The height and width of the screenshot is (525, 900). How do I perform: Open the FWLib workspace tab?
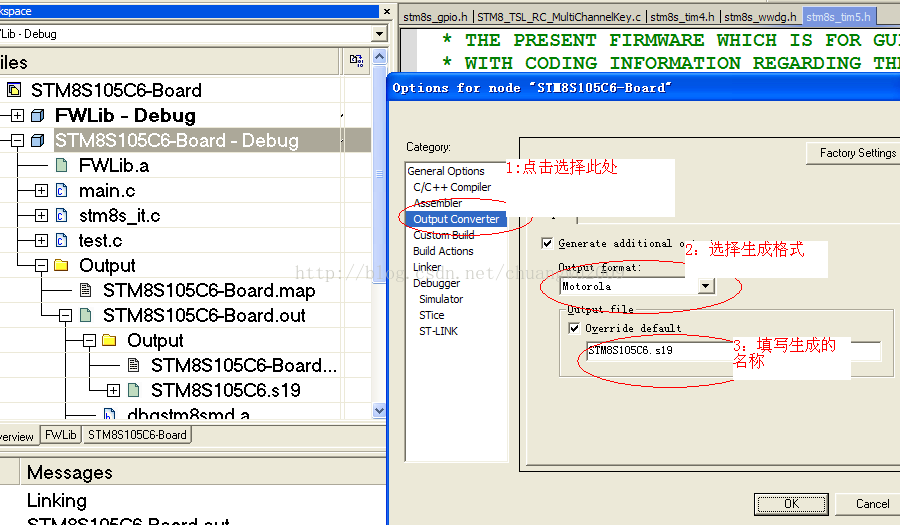60,435
